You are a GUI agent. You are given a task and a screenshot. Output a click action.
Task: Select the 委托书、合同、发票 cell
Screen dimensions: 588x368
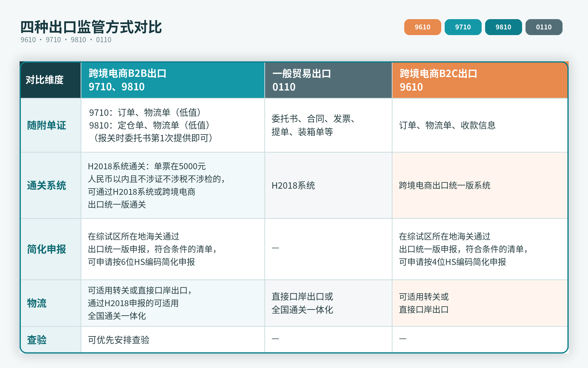pos(328,125)
